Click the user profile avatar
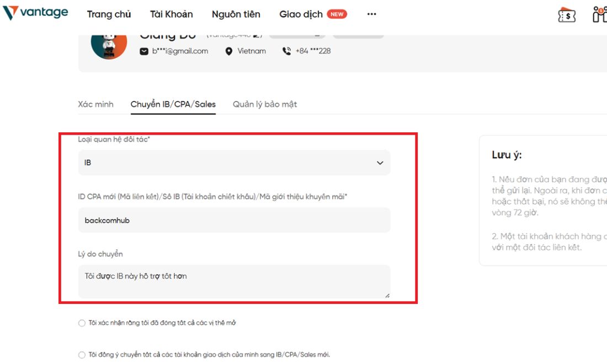The height and width of the screenshot is (364, 607). [109, 45]
